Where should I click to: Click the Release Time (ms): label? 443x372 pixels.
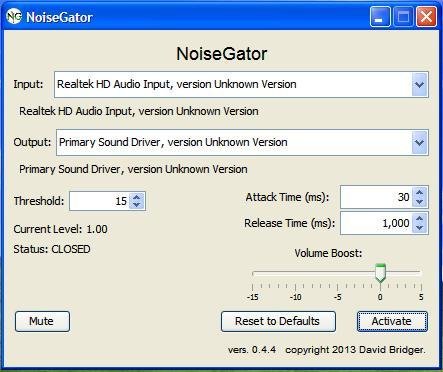289,223
